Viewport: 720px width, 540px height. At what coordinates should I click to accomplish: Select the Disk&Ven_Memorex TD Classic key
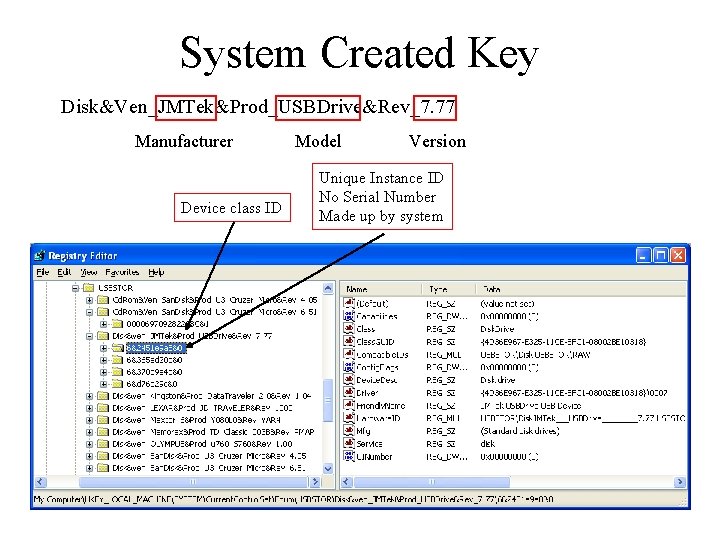click(213, 432)
